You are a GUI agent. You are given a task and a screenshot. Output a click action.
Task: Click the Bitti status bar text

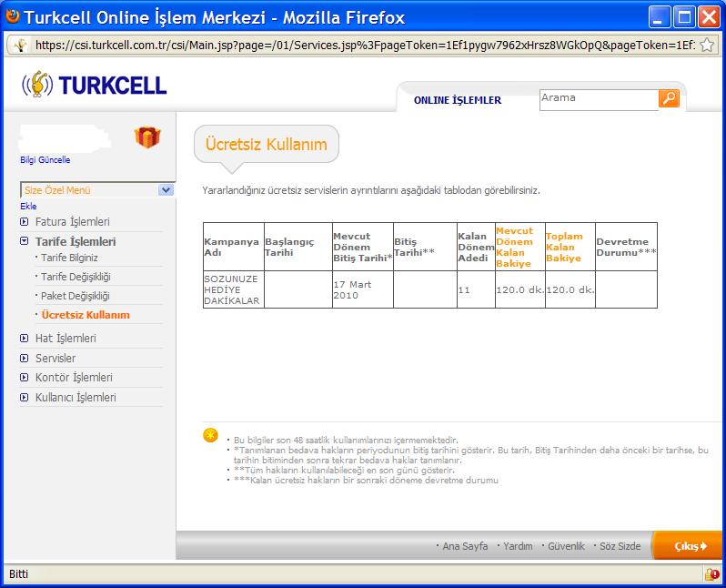[18, 574]
